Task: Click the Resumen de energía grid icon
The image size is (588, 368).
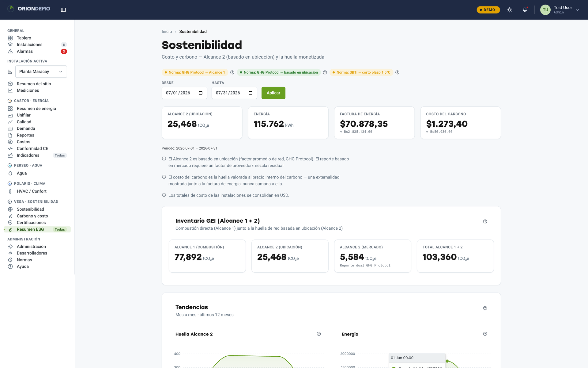Action: pos(10,109)
